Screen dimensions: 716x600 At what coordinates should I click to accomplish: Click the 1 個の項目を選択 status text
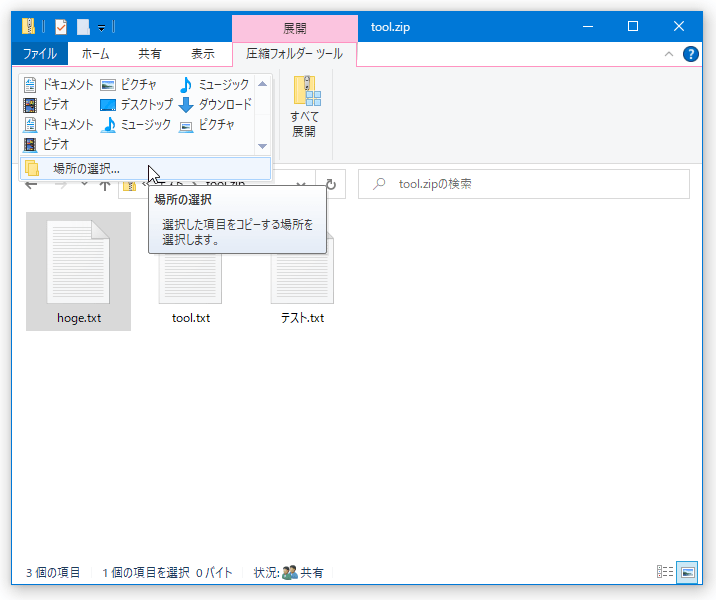(146, 573)
